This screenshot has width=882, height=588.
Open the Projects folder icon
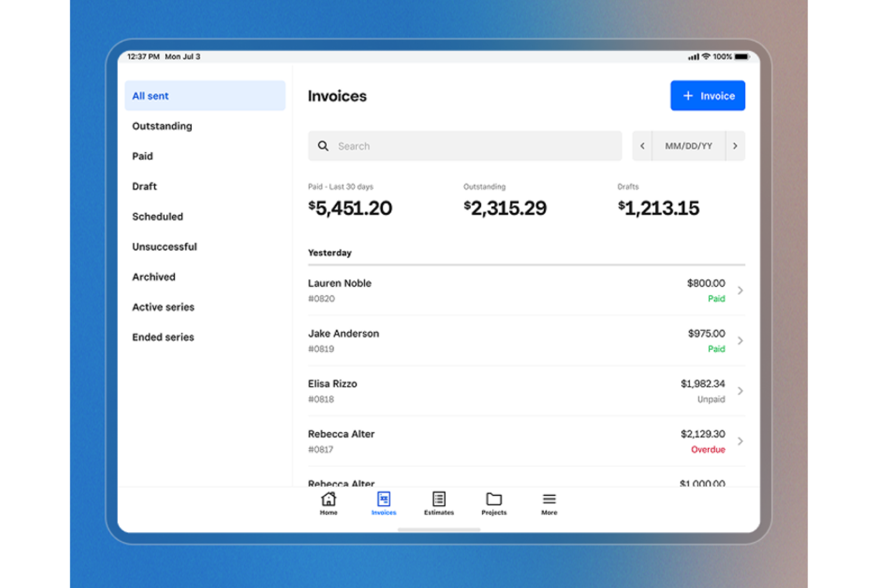pyautogui.click(x=493, y=499)
